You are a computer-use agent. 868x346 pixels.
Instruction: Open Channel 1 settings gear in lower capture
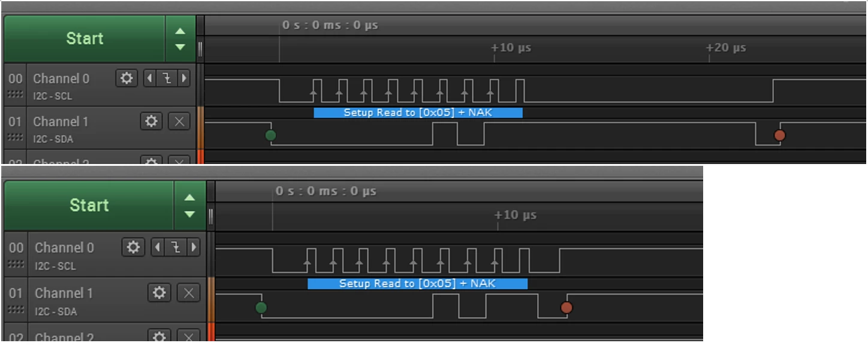coord(159,293)
